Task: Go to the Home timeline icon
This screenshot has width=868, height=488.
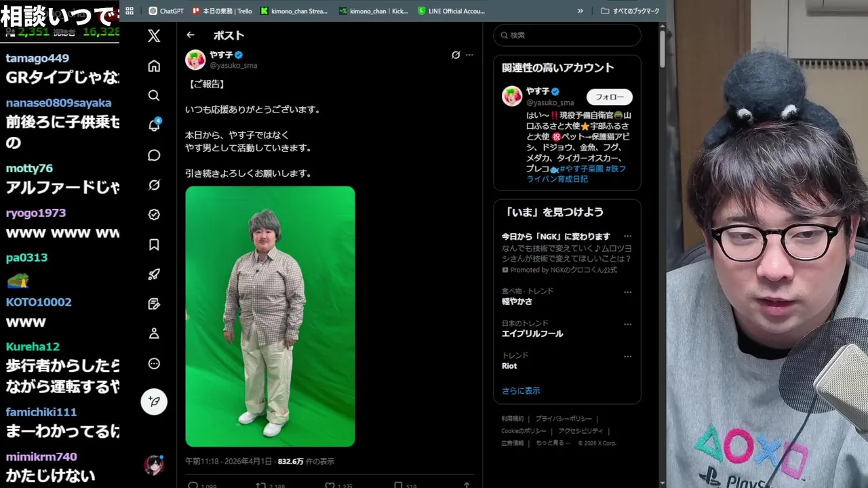Action: point(154,66)
